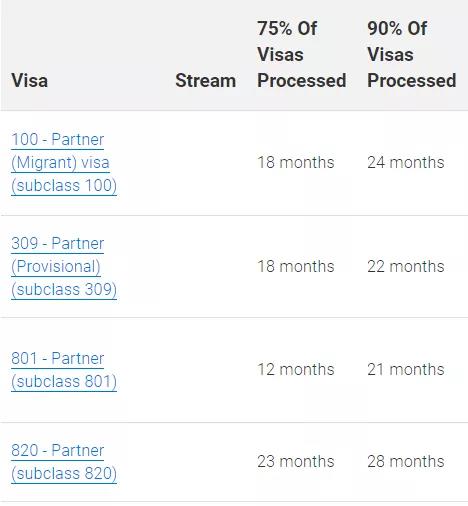The width and height of the screenshot is (468, 506).
Task: Select the 24 months cell
Action: tap(406, 163)
